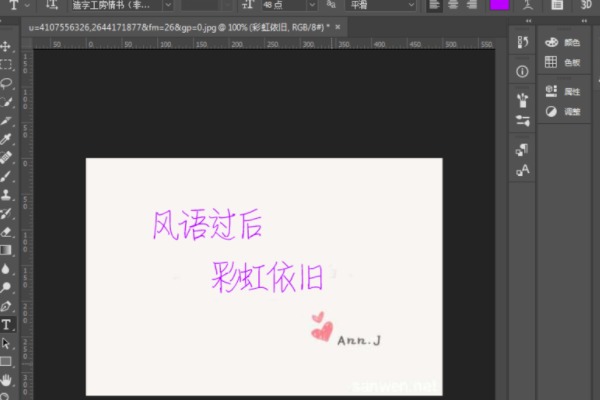The image size is (600, 400).
Task: Open the 调整 Adjustments panel
Action: (562, 112)
